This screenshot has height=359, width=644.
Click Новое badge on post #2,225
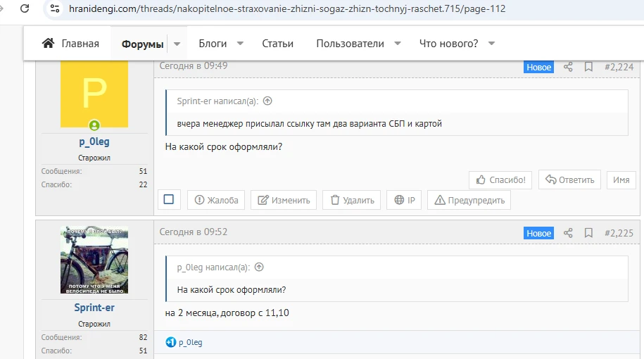click(x=538, y=233)
